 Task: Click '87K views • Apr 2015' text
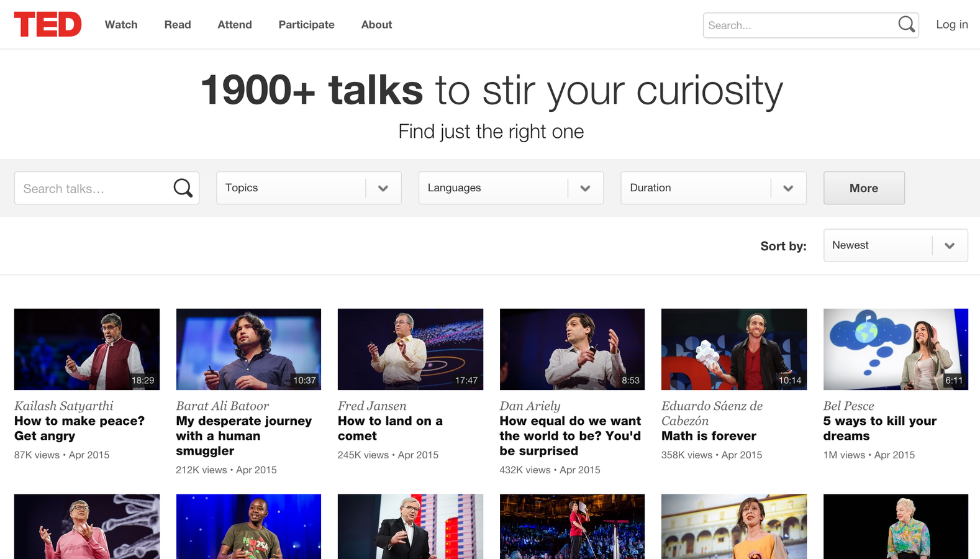point(61,455)
